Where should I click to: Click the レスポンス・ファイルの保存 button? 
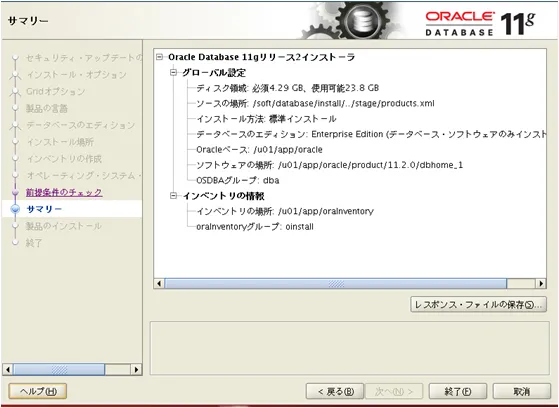coord(478,305)
